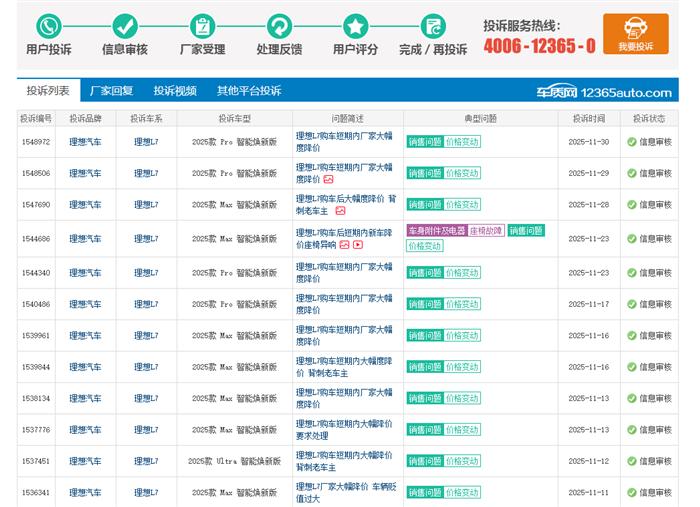Open the issue description link for complaint 1548972
The height and width of the screenshot is (507, 700).
pyautogui.click(x=344, y=141)
